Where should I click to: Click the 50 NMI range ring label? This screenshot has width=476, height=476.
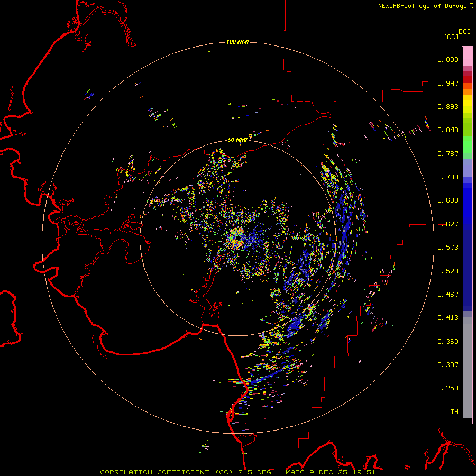coord(237,140)
